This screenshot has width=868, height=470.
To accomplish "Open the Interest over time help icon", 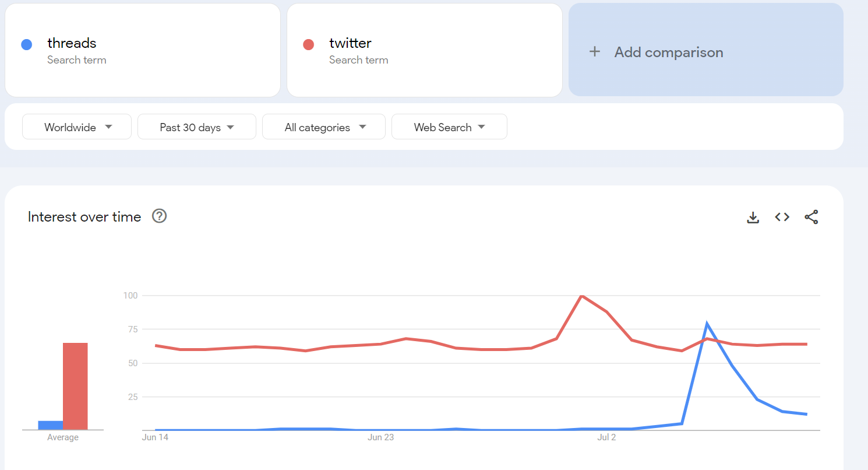I will tap(159, 216).
